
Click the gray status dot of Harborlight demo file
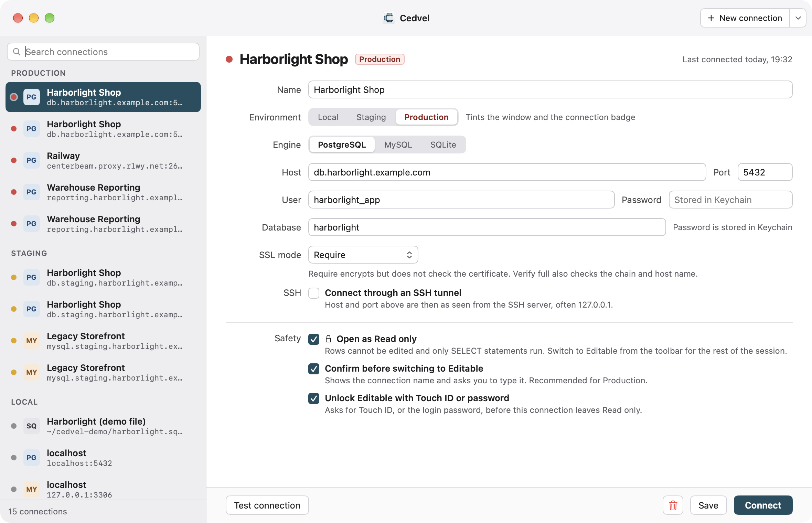point(14,426)
